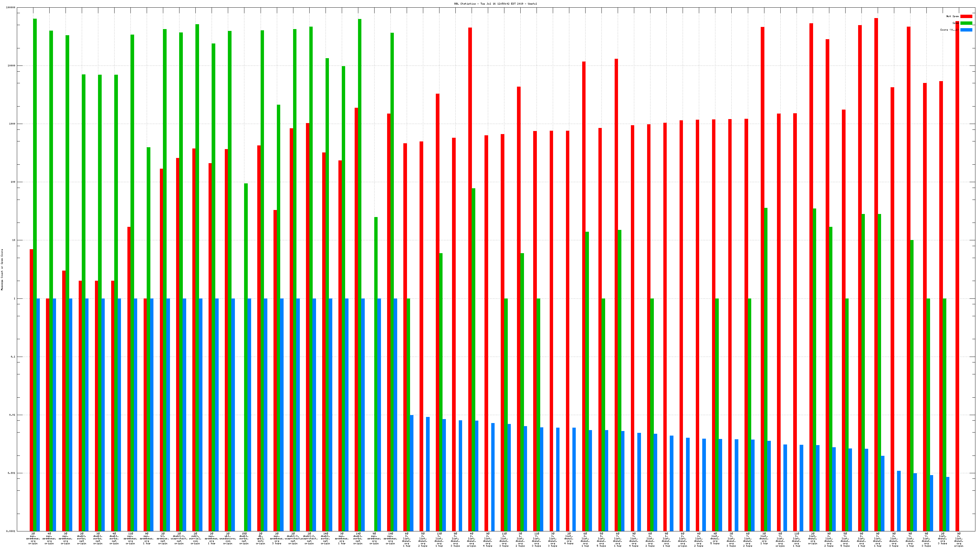Click the 0.0001 y-axis tick label
This screenshot has height=551, width=980.
tap(11, 531)
